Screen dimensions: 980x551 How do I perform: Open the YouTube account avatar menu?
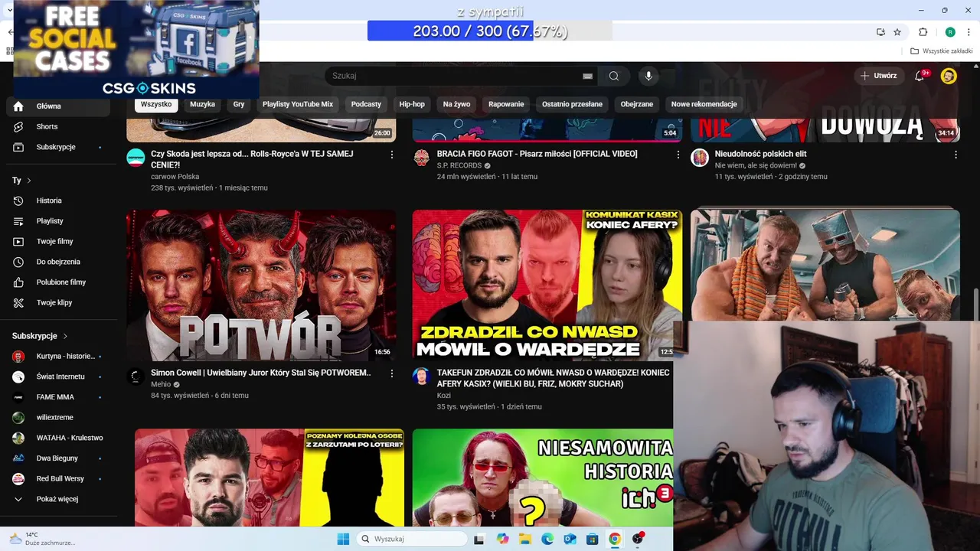click(949, 76)
